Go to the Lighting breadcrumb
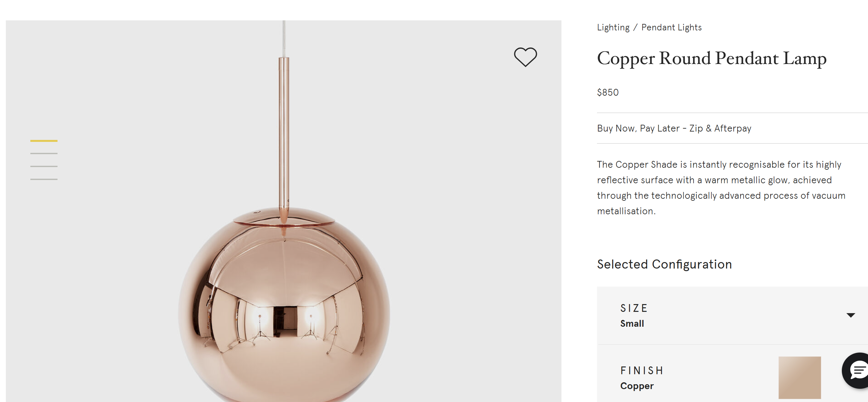Screen dimensions: 868x402 (x=612, y=27)
